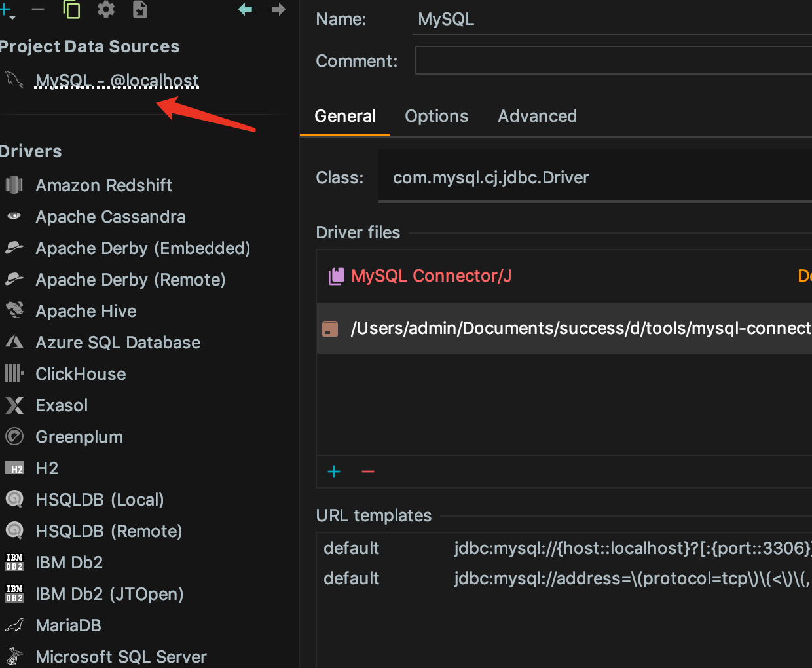Open data source settings gear icon
Image resolution: width=812 pixels, height=668 pixels.
106,9
